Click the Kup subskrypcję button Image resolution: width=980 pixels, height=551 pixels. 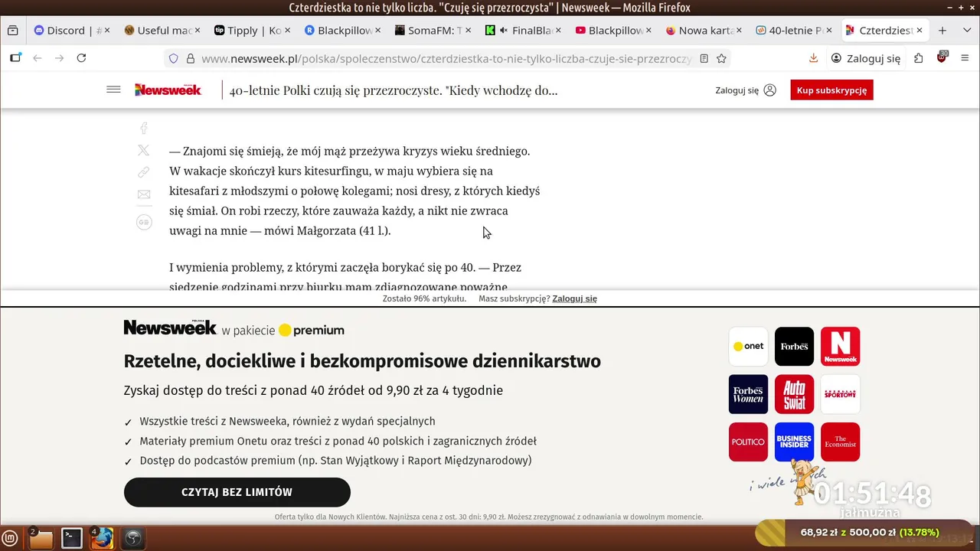(831, 90)
